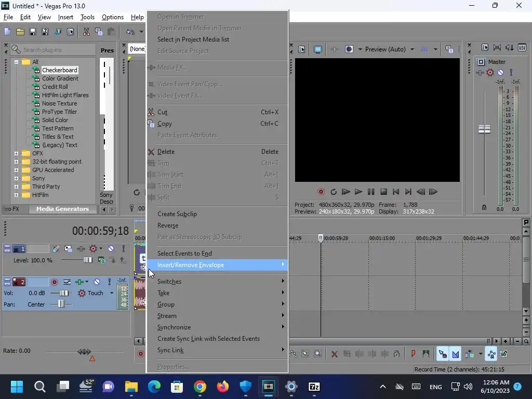Click Cut in the context menu
This screenshot has height=399, width=532.
[x=218, y=112]
